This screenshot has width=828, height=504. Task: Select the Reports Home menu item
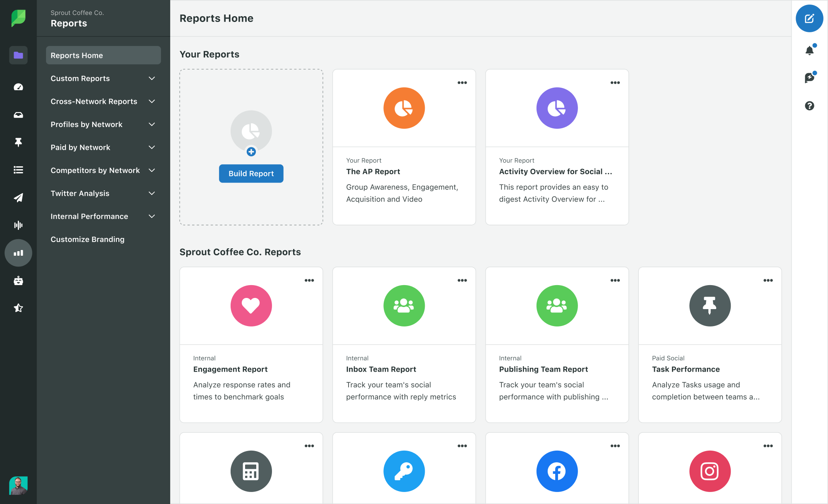tap(103, 55)
